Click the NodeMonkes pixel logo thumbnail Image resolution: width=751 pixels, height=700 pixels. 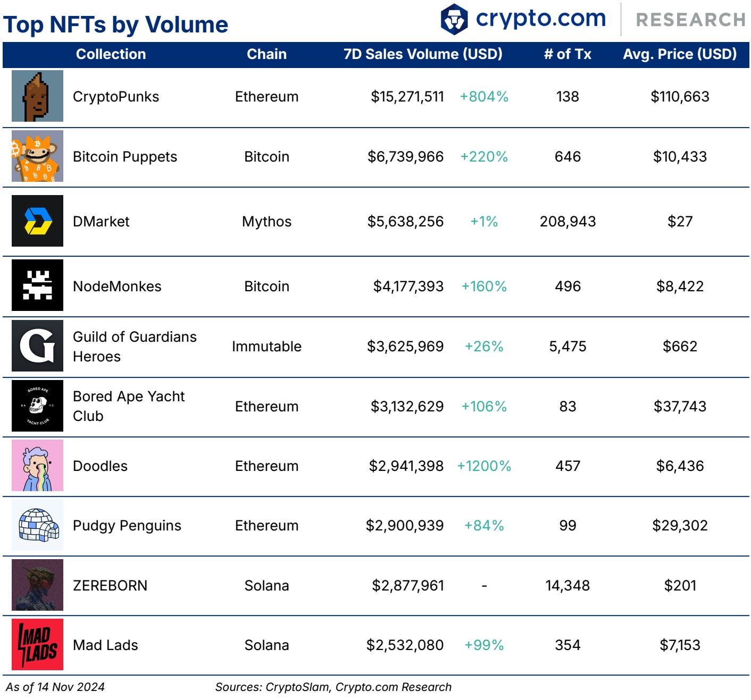point(37,285)
